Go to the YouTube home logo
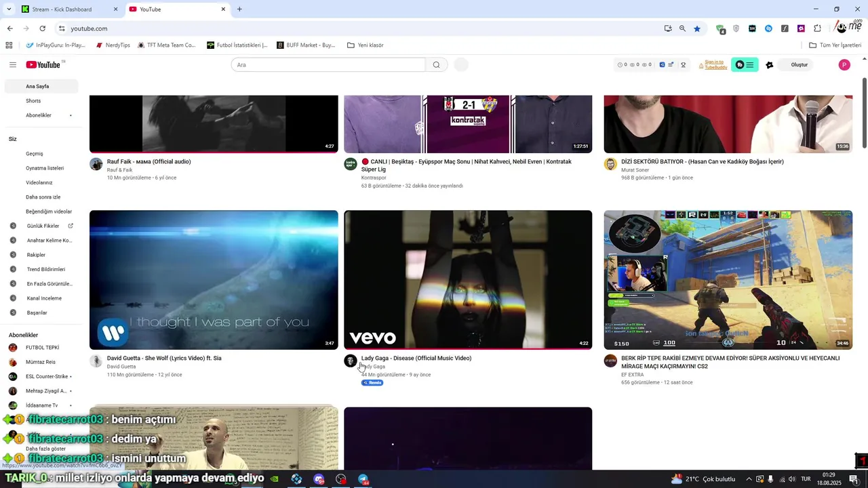This screenshot has width=868, height=488. click(x=43, y=64)
